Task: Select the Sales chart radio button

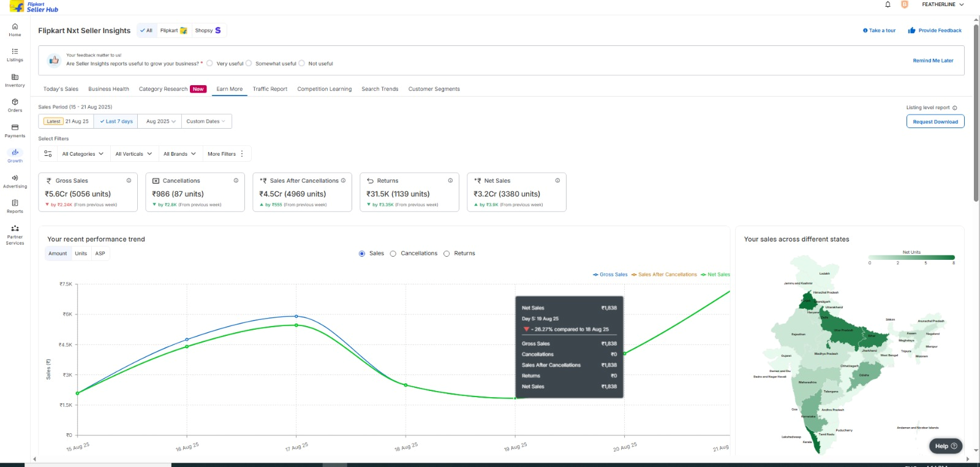Action: (362, 254)
